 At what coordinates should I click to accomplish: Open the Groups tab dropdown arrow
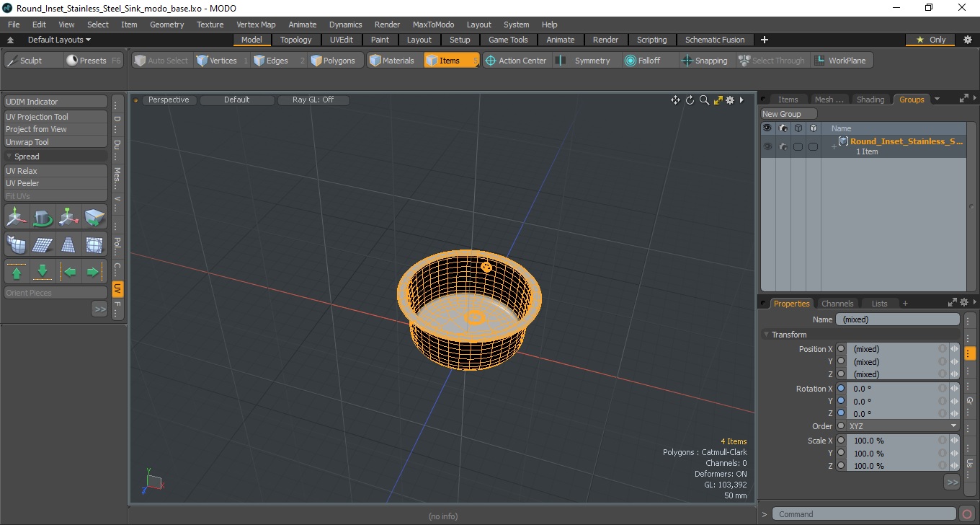937,100
